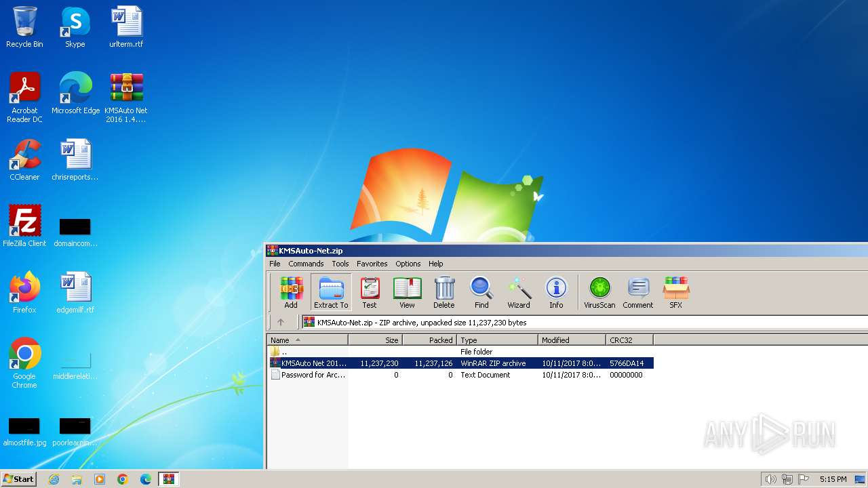Select the Skype desktop shortcut
868x488 pixels.
75,27
